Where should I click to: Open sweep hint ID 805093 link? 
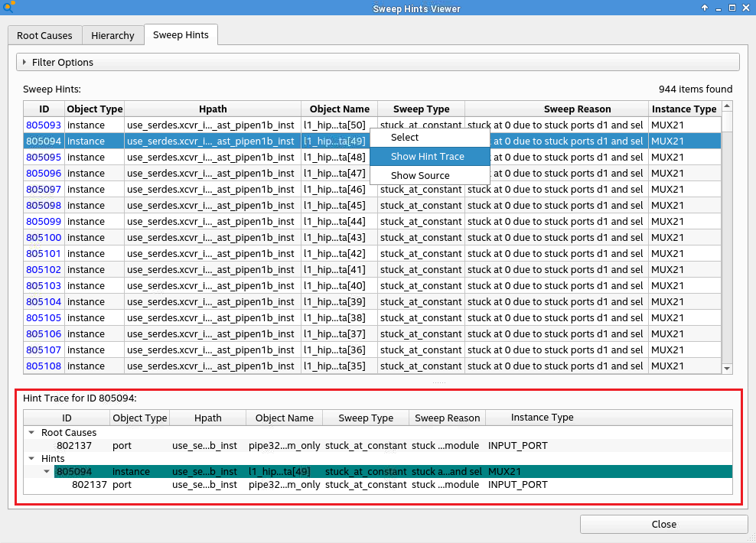click(x=44, y=125)
